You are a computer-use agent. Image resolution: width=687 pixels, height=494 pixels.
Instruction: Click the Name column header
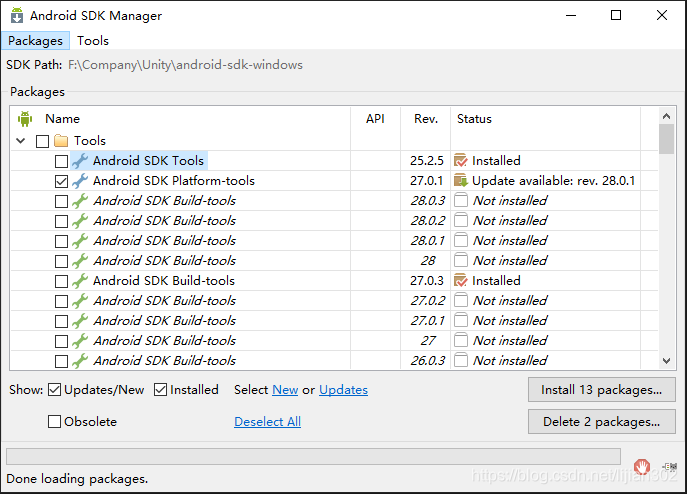[x=63, y=119]
